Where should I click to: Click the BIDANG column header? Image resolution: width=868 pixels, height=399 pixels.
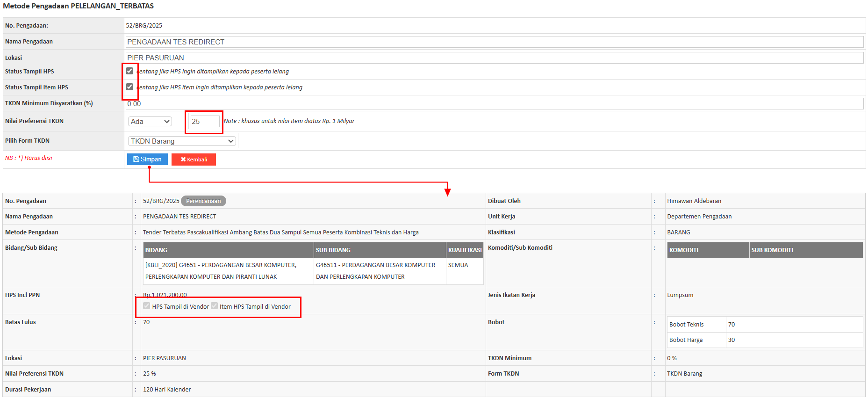[156, 250]
